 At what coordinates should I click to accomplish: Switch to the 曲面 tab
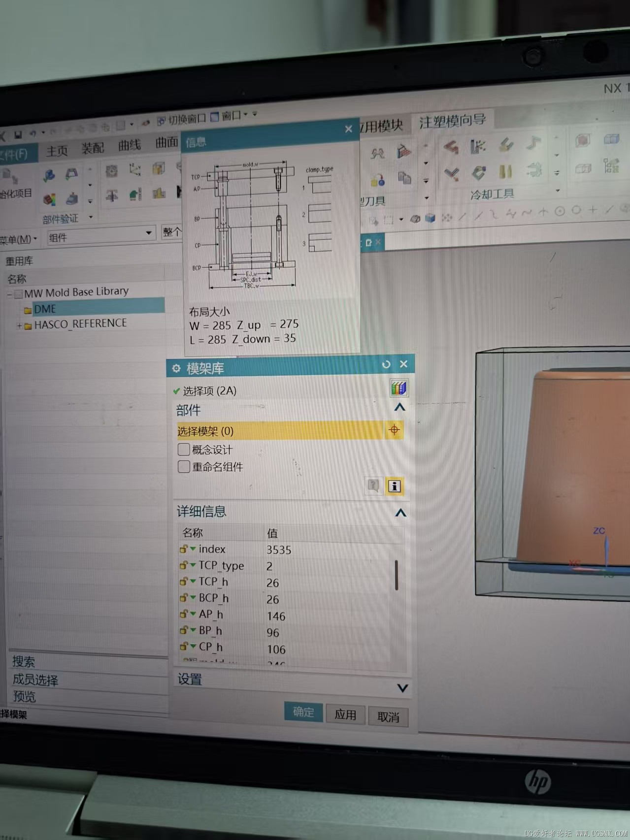[x=166, y=142]
